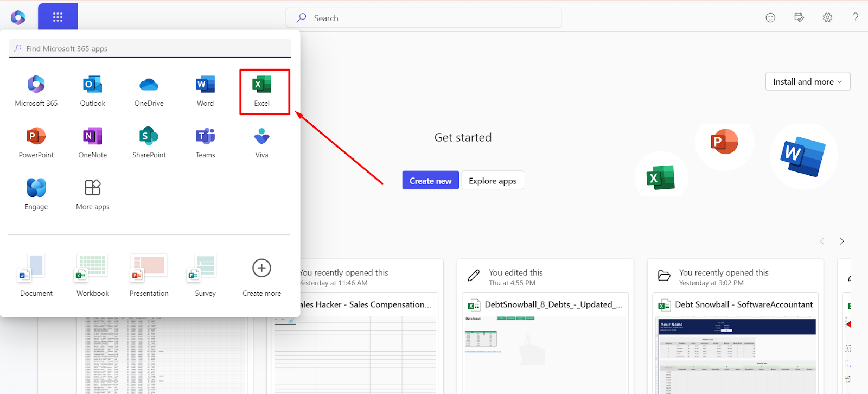The image size is (868, 394).
Task: Toggle the app launcher waffle button
Action: (x=58, y=17)
